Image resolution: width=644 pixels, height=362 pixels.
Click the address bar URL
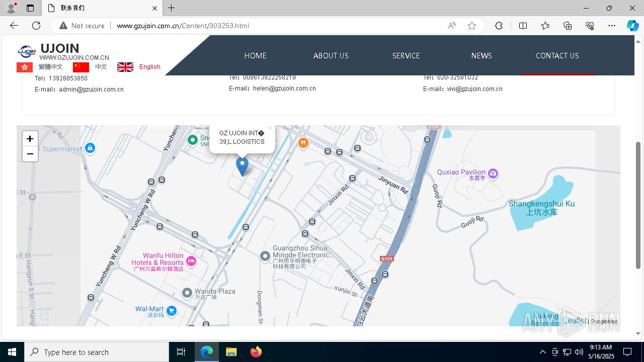pos(183,26)
